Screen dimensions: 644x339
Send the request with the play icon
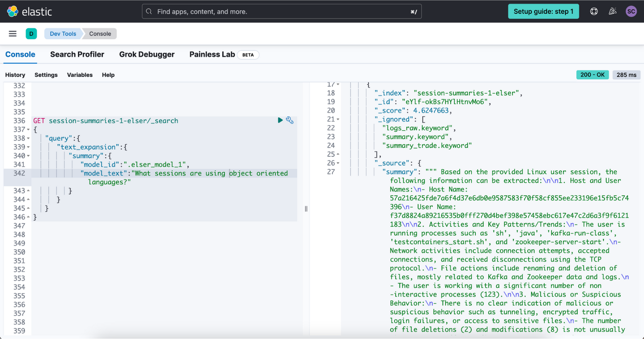tap(280, 120)
